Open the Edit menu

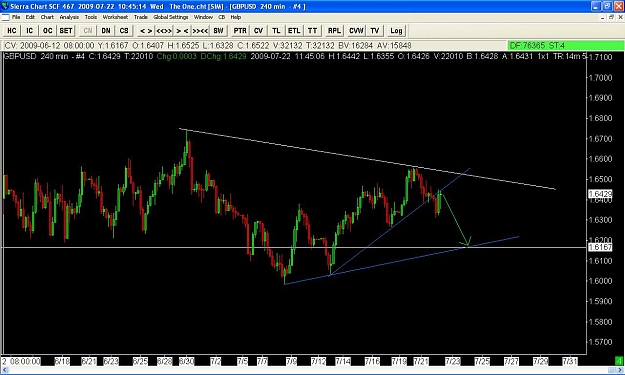coord(30,17)
